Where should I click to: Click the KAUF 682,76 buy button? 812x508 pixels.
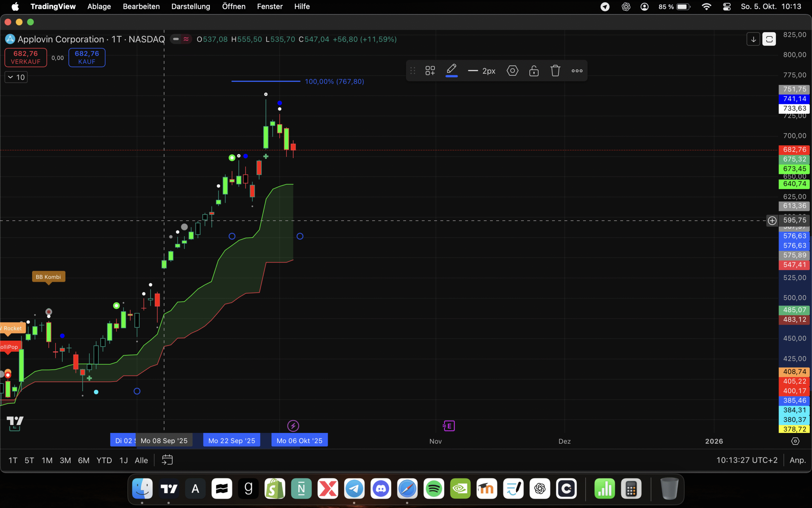87,58
